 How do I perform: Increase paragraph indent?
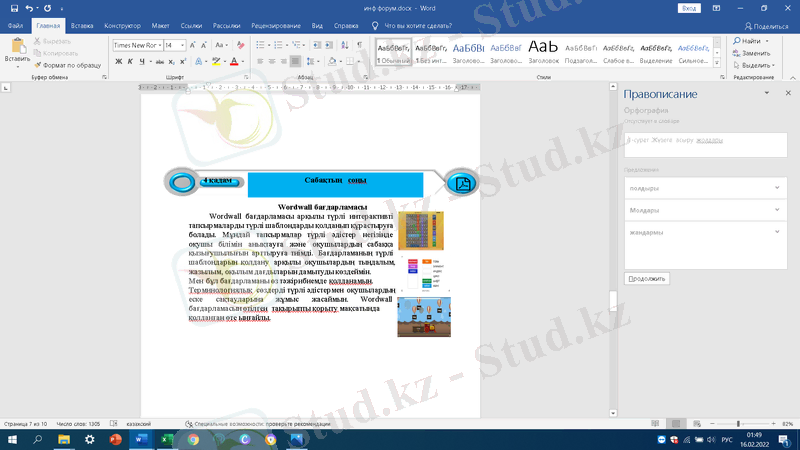click(x=329, y=45)
